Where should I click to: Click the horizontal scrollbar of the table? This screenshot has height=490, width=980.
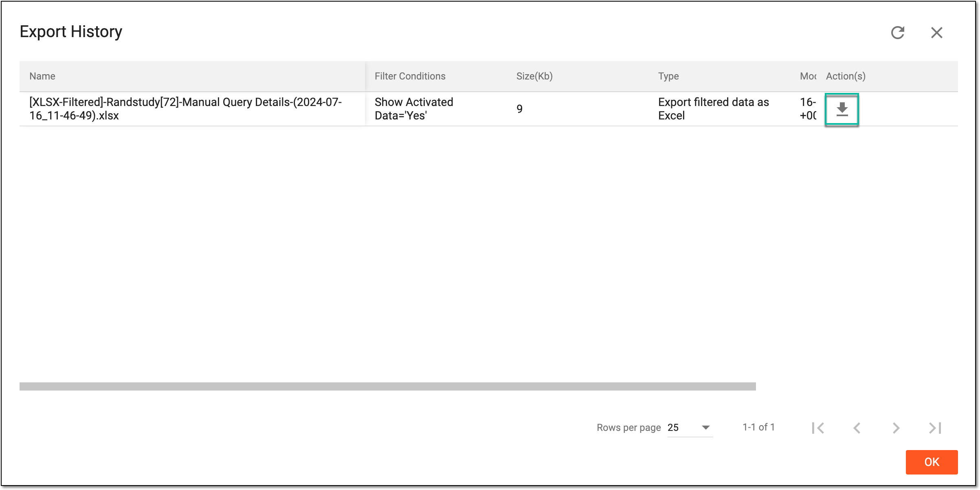[x=387, y=386]
